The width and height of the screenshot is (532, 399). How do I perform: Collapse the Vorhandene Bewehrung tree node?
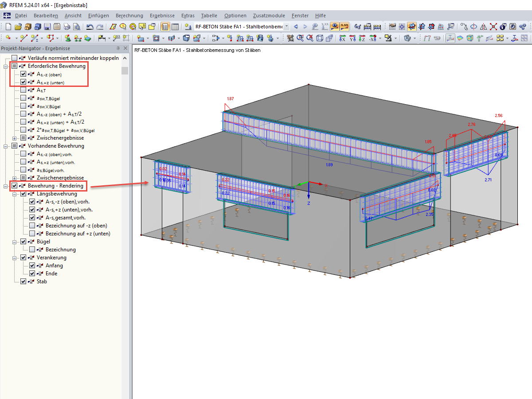[x=6, y=146]
